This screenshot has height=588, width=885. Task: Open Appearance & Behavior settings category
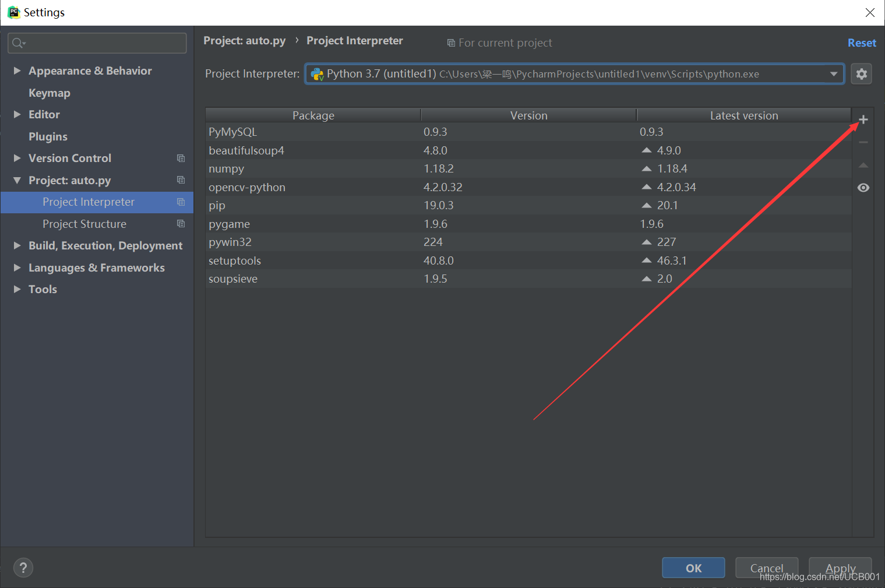(x=90, y=71)
